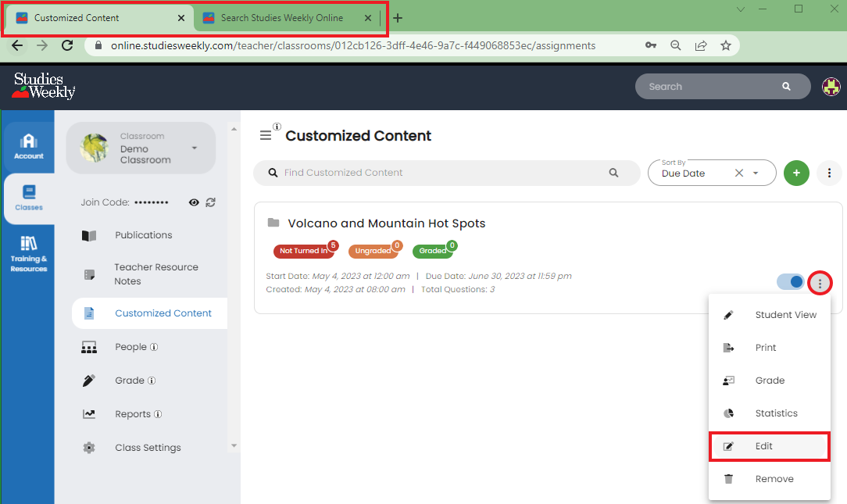Image resolution: width=847 pixels, height=504 pixels.
Task: Open page options three-dot menu near Sort
Action: pos(829,173)
